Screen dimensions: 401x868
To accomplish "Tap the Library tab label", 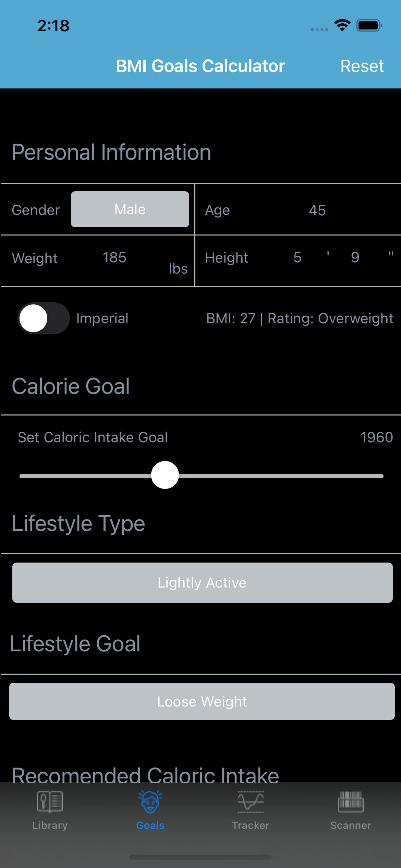I will (x=50, y=825).
